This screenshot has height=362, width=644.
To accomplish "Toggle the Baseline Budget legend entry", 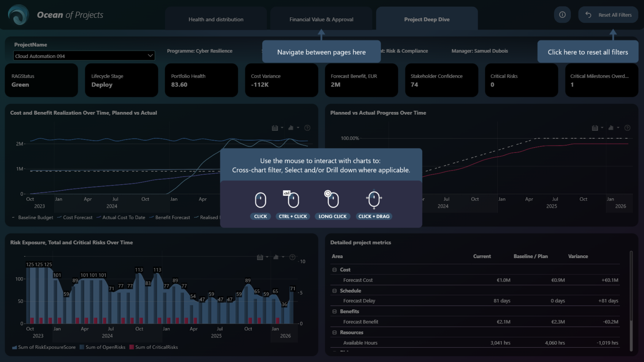I will pyautogui.click(x=33, y=218).
